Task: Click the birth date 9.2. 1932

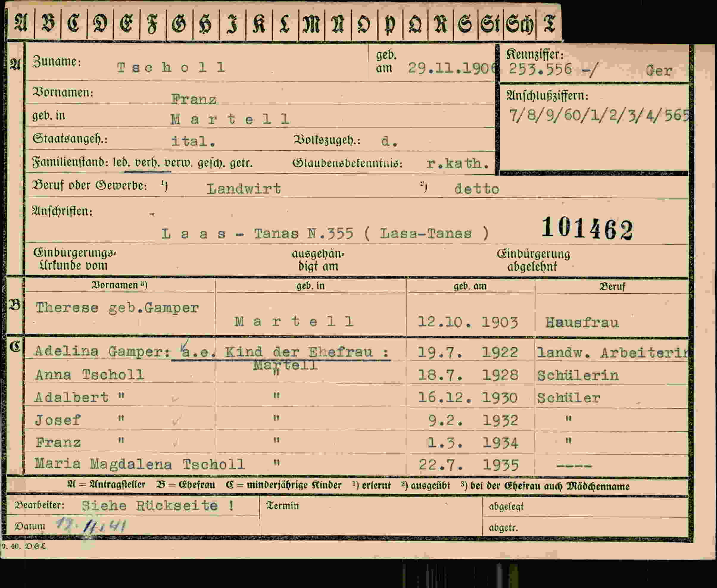Action: point(473,421)
